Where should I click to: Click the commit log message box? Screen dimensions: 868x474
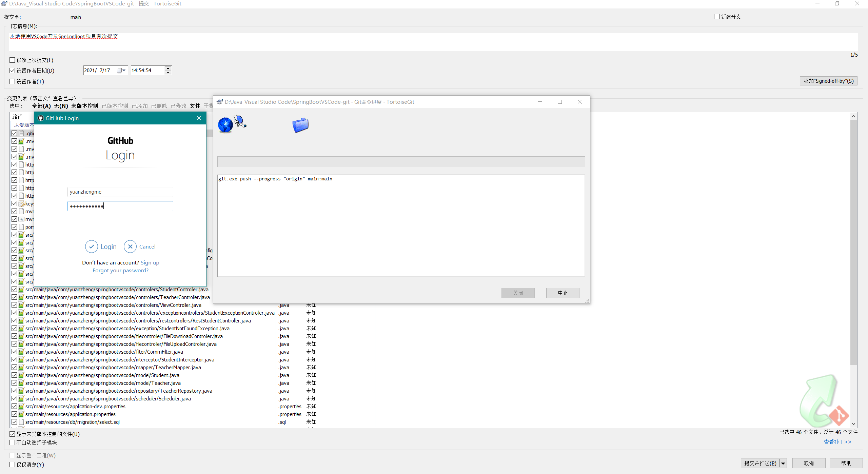click(433, 42)
